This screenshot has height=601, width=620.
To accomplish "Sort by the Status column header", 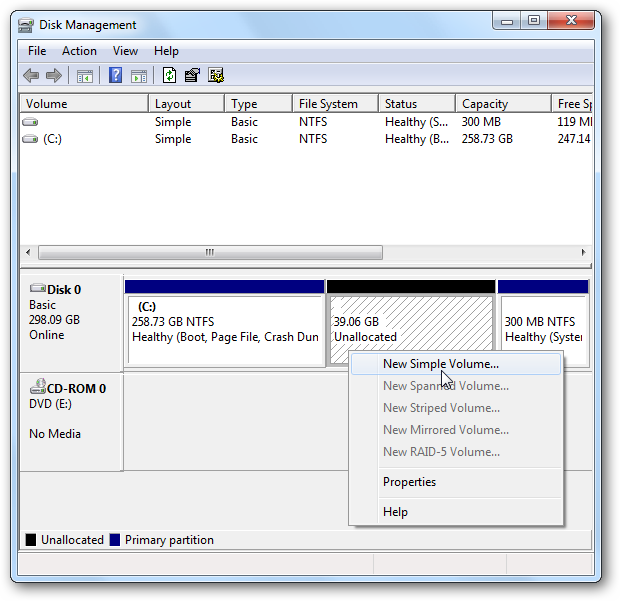I will tap(417, 104).
